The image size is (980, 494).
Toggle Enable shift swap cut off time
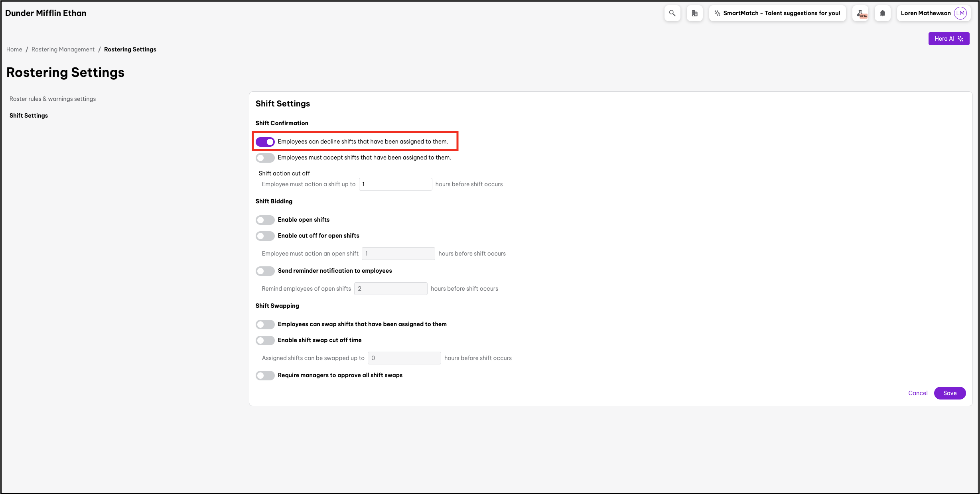(x=265, y=340)
